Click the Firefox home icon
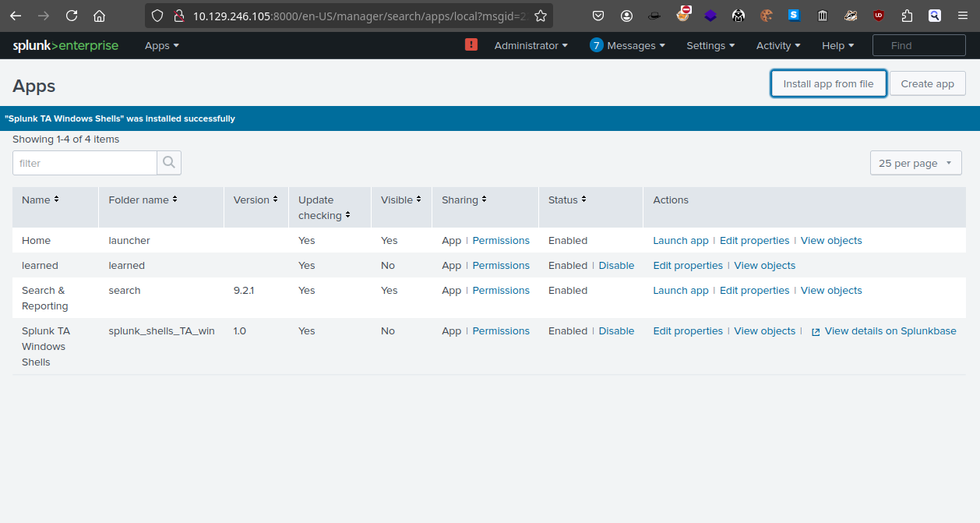Screen dimensions: 980x523 (x=99, y=16)
